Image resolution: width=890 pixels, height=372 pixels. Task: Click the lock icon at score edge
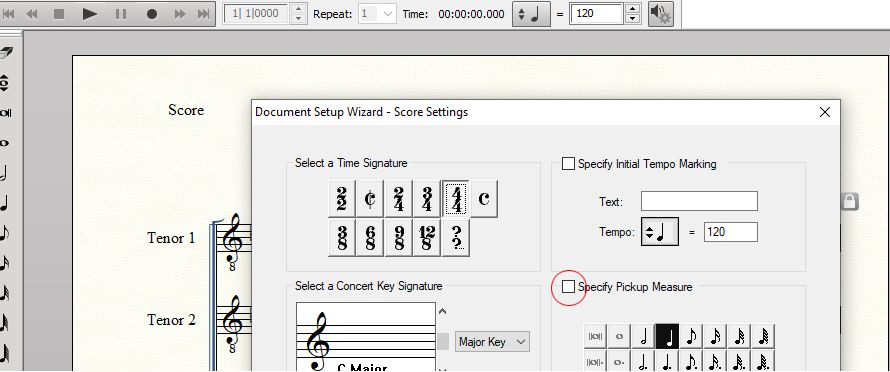[x=849, y=202]
